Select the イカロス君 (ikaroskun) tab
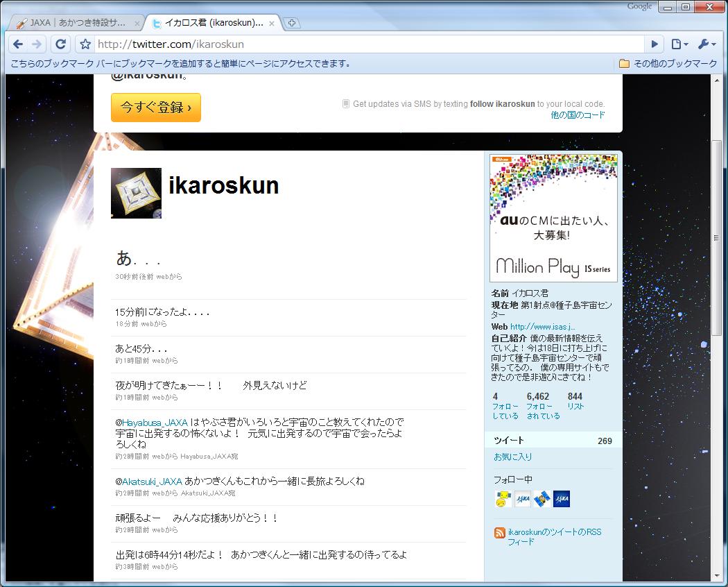This screenshot has width=728, height=587. [x=214, y=23]
